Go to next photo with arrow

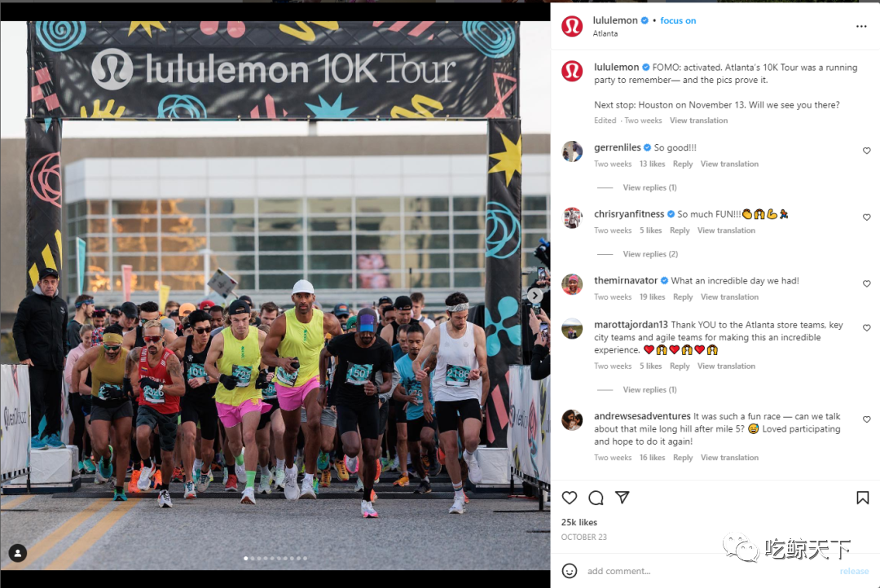coord(535,295)
